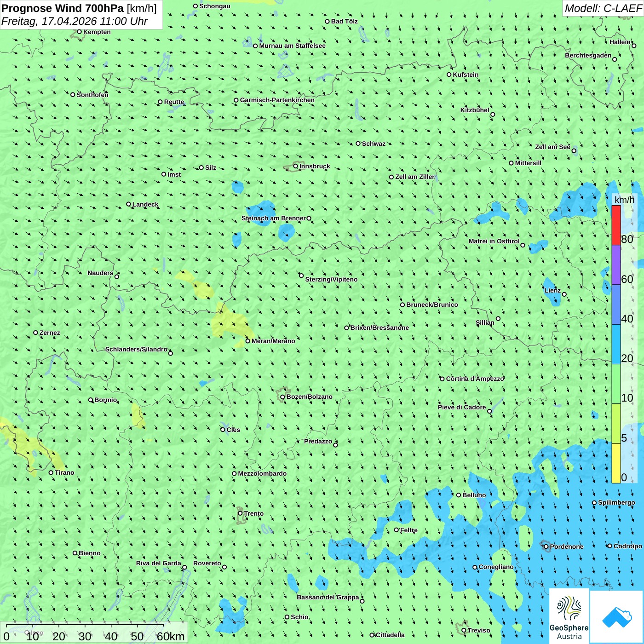The width and height of the screenshot is (644, 644).
Task: Click the Garmisch-Partenkirchen label
Action: tap(277, 100)
